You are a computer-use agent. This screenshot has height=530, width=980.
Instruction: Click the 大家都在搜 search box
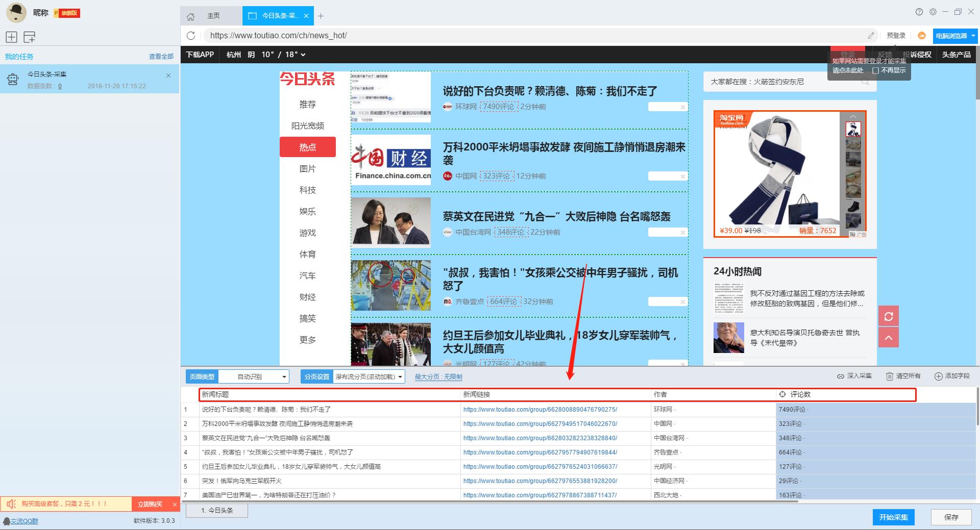(790, 82)
